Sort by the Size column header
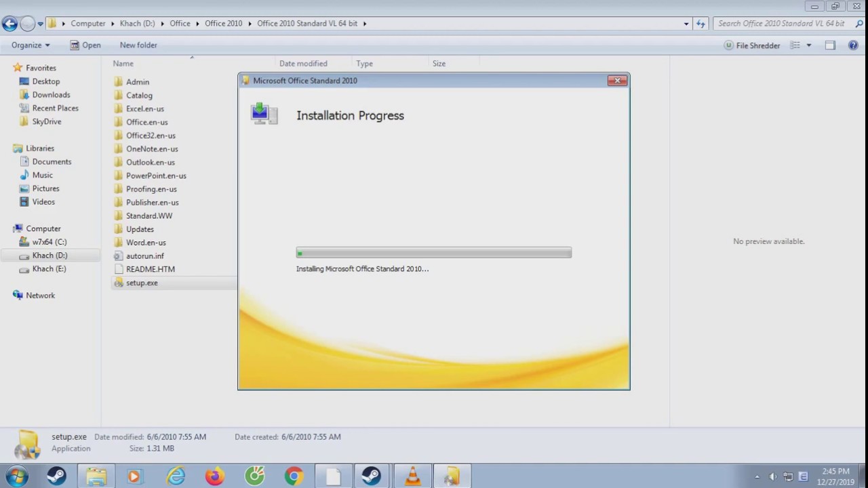 [439, 64]
